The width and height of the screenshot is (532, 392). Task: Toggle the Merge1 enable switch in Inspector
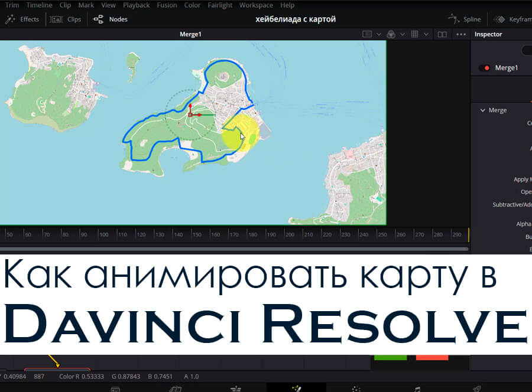(x=484, y=68)
